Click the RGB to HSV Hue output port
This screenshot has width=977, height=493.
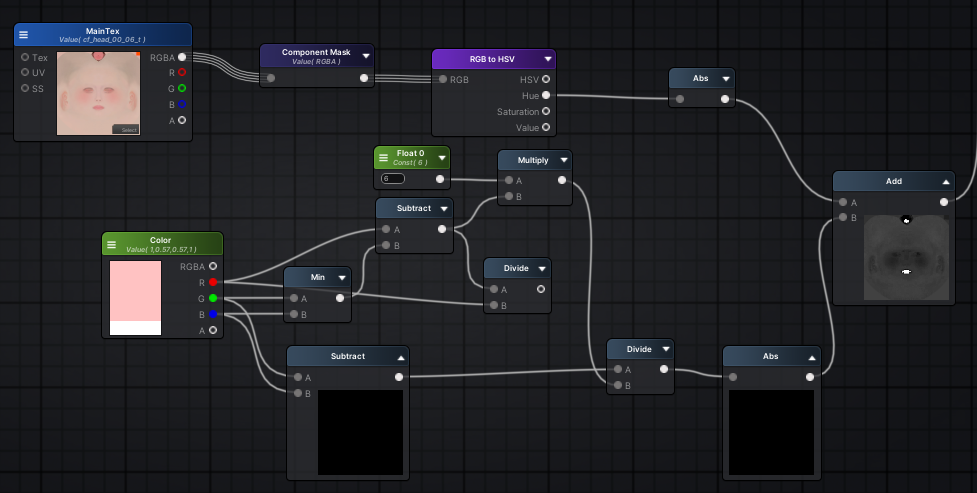(546, 95)
